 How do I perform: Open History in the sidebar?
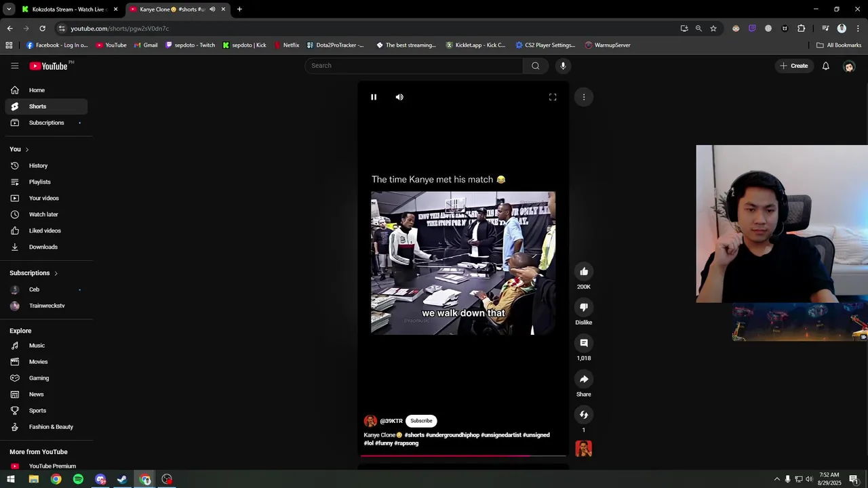click(46, 165)
